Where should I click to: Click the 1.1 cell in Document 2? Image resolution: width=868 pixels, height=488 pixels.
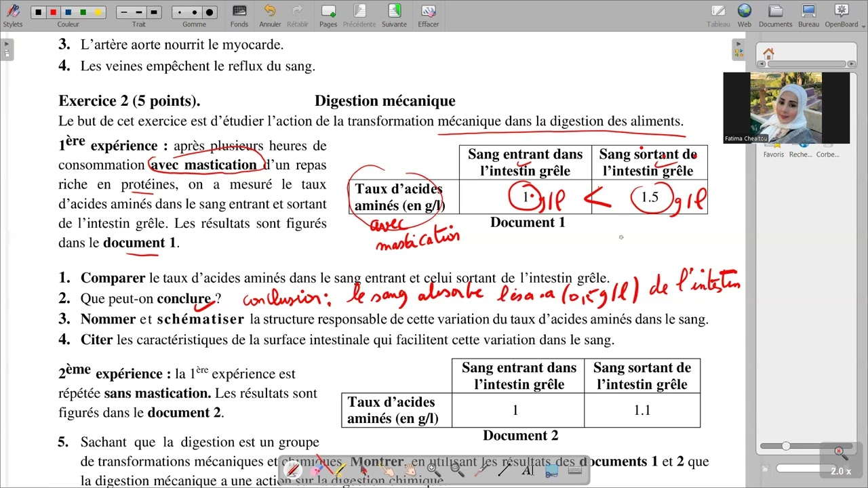click(642, 410)
